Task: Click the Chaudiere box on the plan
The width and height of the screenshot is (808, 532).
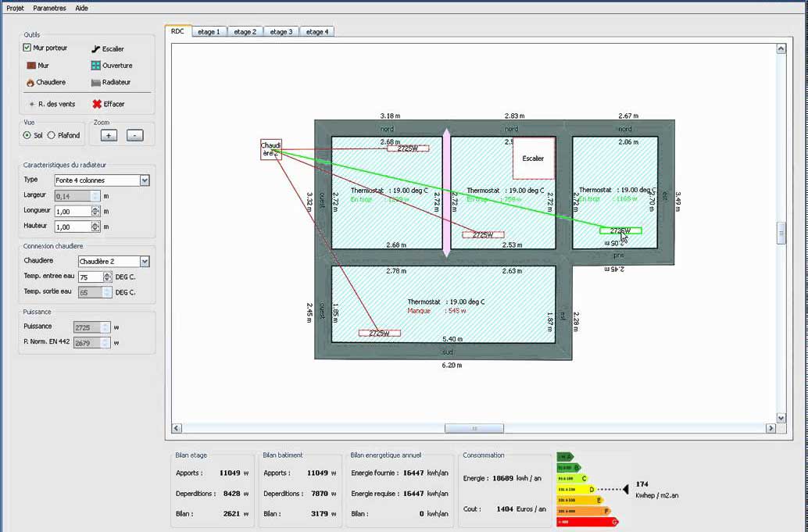Action: (270, 149)
